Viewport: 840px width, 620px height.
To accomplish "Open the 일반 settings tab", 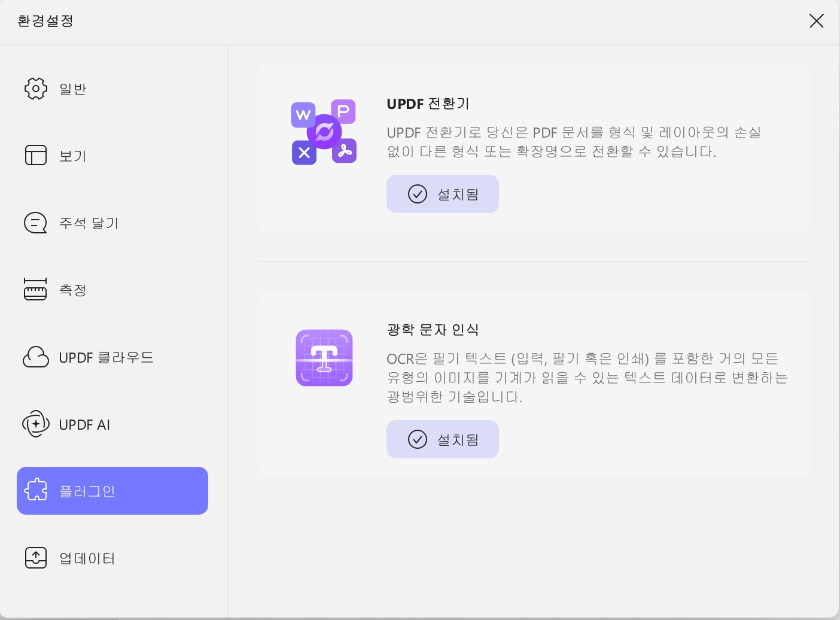I will pyautogui.click(x=112, y=89).
